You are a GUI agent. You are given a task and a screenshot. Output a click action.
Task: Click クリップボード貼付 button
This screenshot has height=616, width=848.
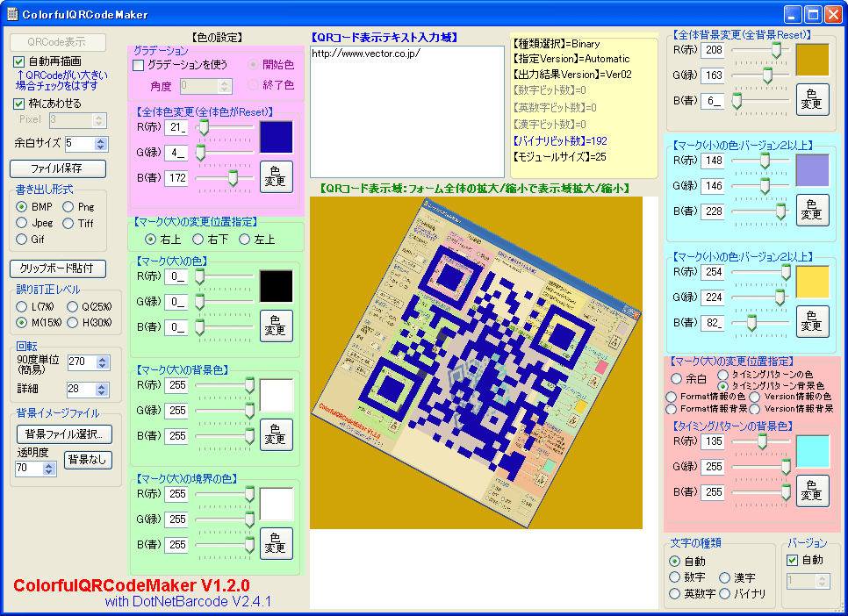point(58,269)
